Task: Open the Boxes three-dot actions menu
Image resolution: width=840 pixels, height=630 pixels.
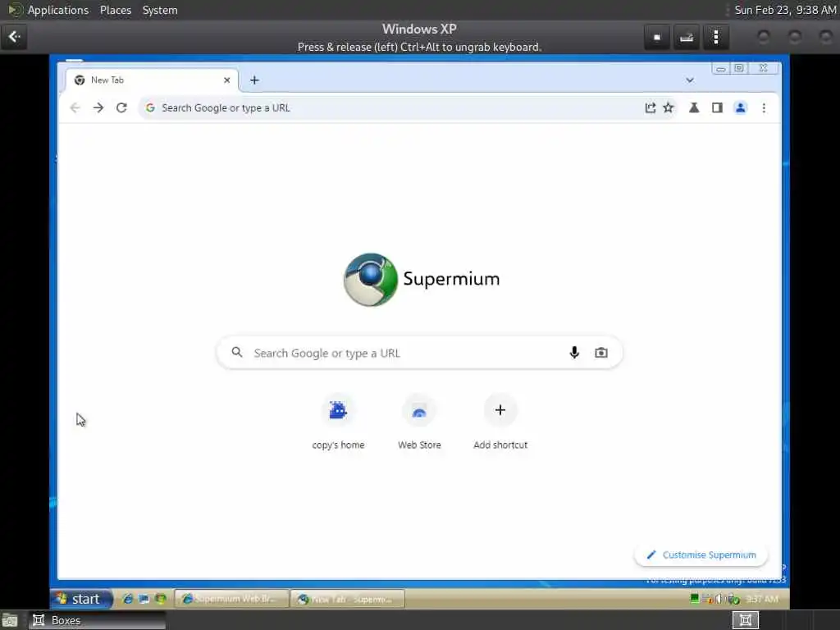Action: tap(715, 37)
